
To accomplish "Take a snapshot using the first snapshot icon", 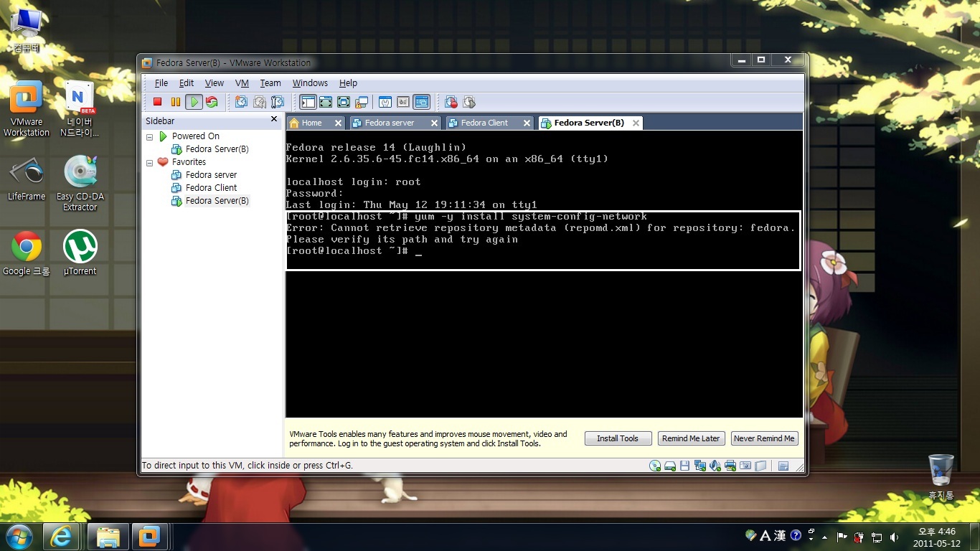I will 241,102.
